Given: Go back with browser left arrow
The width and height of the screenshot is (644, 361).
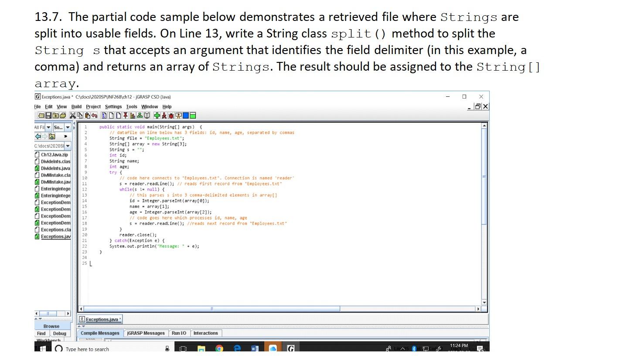Looking at the screenshot, I should 38,136.
